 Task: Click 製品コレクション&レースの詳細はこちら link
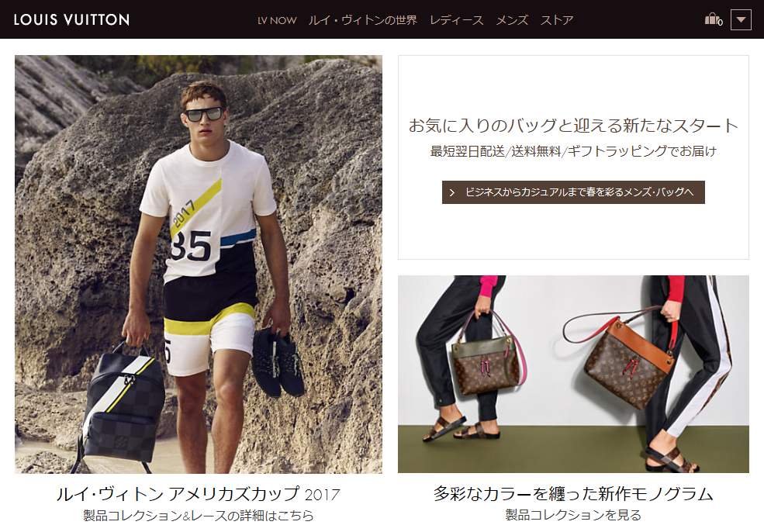[198, 515]
